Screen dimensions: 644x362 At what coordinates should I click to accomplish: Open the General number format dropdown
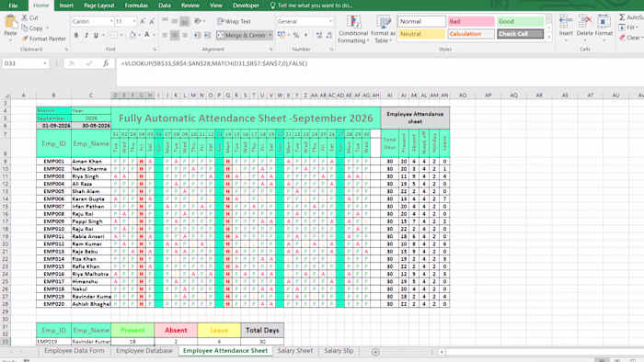330,21
